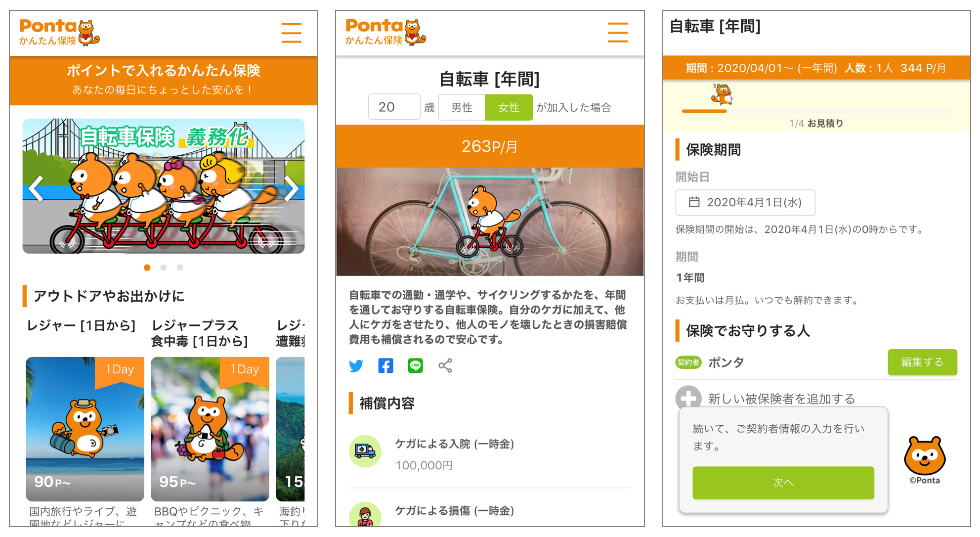
Task: Open hamburger menu on home screen
Action: click(x=291, y=33)
